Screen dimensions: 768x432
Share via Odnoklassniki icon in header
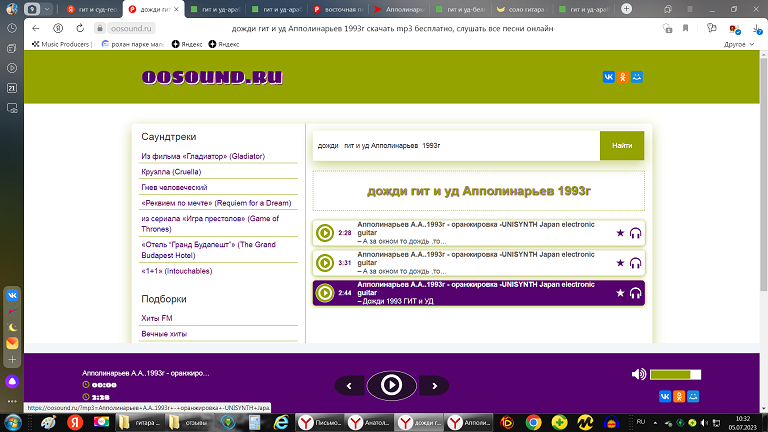tap(623, 77)
